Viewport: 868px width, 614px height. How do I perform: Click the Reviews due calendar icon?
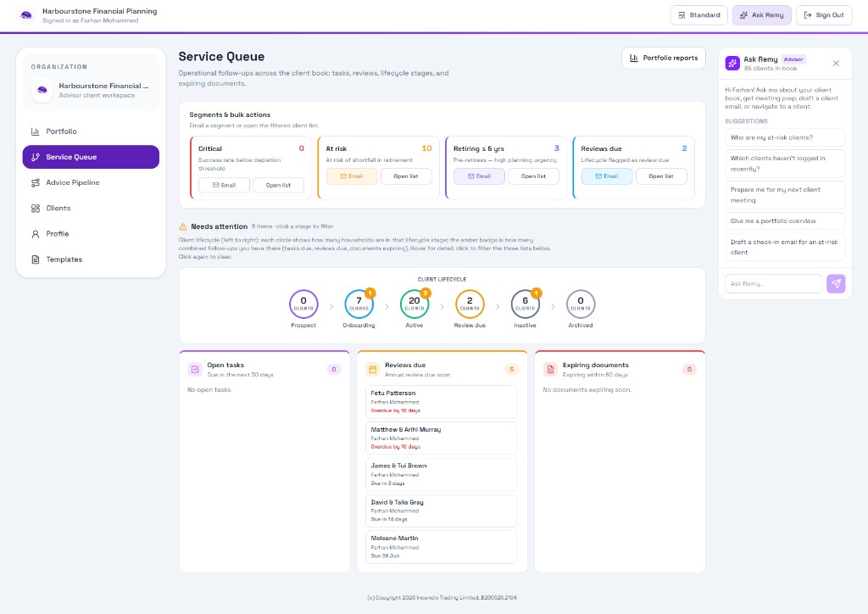tap(373, 369)
